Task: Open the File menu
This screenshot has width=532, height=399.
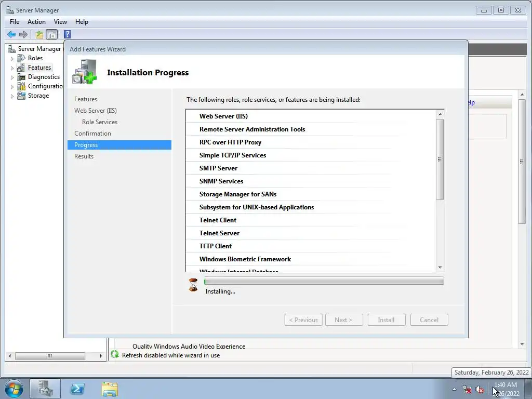Action: [15, 22]
